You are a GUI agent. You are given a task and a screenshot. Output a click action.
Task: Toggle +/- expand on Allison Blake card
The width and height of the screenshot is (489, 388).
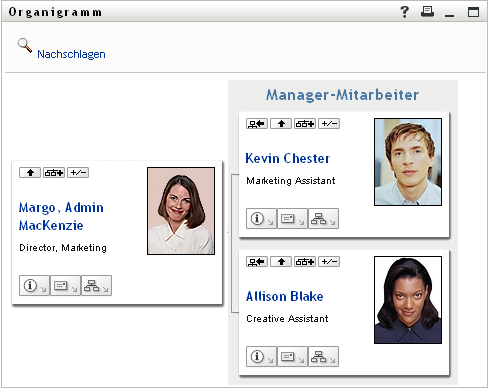329,262
